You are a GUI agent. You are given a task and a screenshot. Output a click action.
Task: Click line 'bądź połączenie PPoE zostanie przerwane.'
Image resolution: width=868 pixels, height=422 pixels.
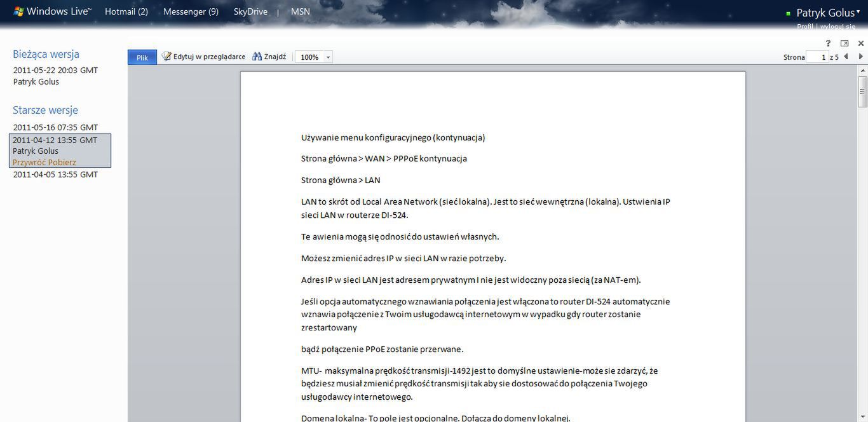click(x=383, y=349)
